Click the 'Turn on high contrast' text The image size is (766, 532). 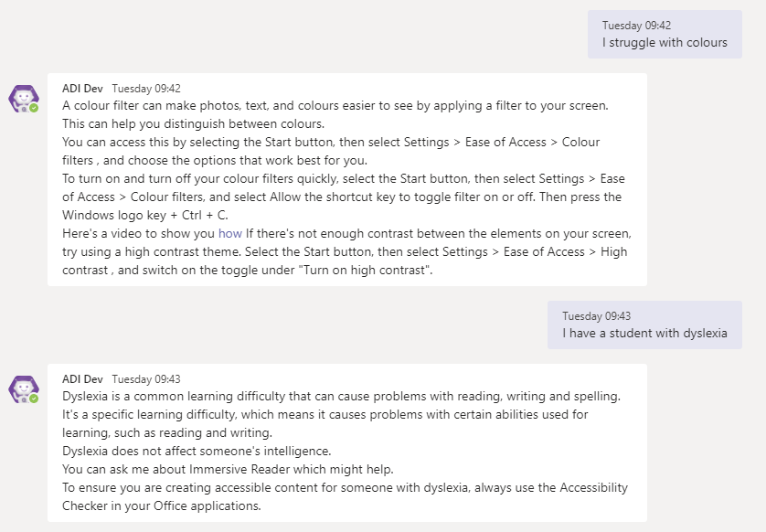point(388,270)
